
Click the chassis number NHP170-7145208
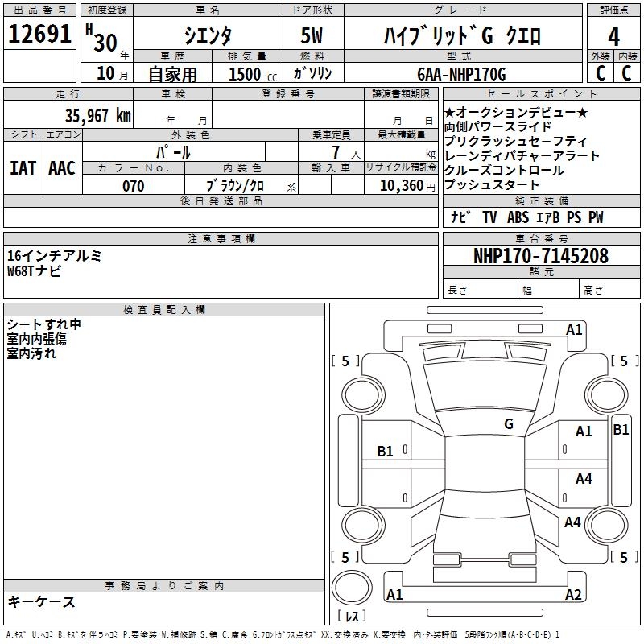541,256
